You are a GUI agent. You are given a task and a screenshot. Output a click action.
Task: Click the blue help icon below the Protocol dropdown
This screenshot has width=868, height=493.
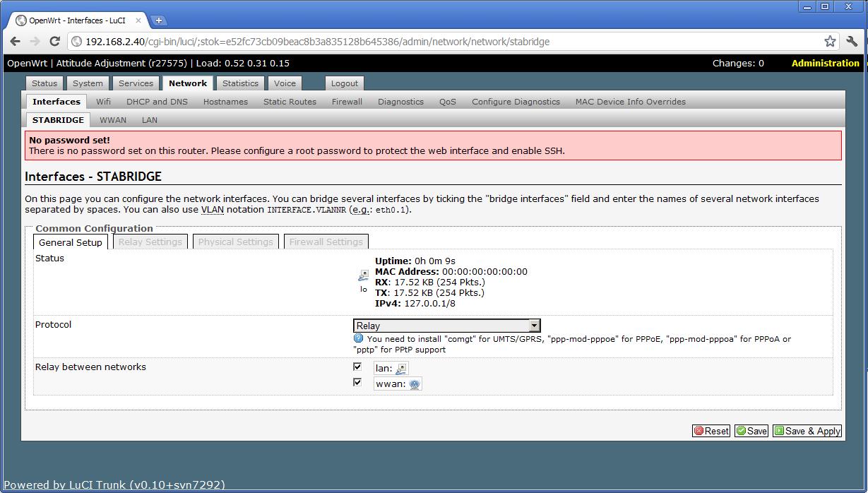pos(358,338)
